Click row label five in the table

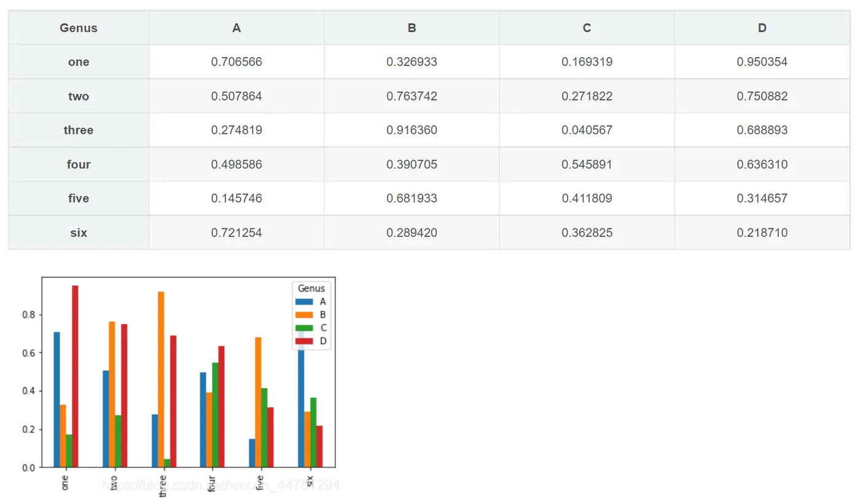(79, 198)
